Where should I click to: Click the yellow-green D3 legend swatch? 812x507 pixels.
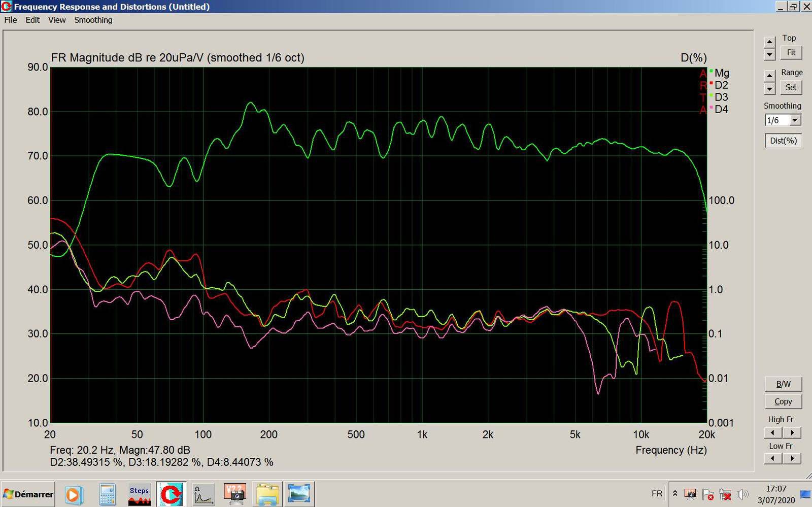pyautogui.click(x=711, y=95)
